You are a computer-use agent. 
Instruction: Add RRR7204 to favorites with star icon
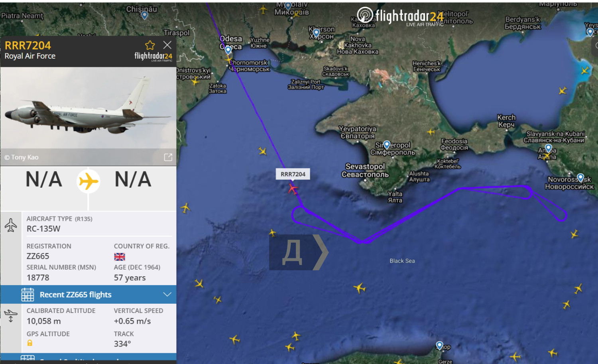point(150,45)
